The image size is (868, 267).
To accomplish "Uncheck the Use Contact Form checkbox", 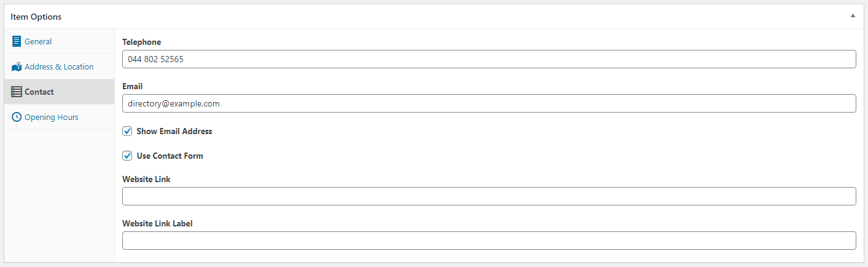I will click(x=128, y=156).
